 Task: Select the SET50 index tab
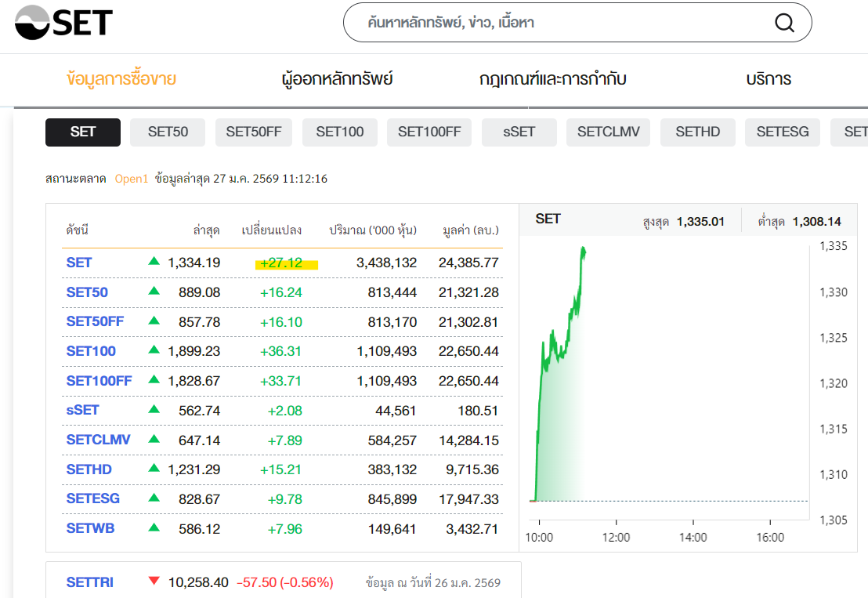[168, 132]
